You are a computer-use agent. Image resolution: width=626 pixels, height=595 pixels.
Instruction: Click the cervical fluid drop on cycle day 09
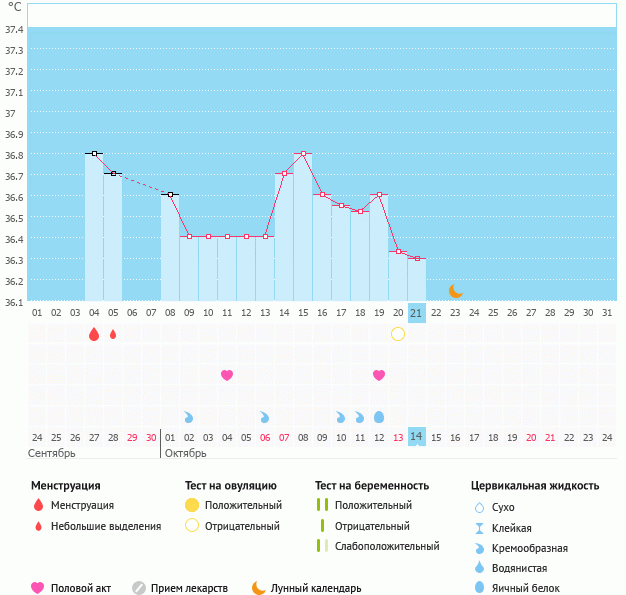pos(189,417)
